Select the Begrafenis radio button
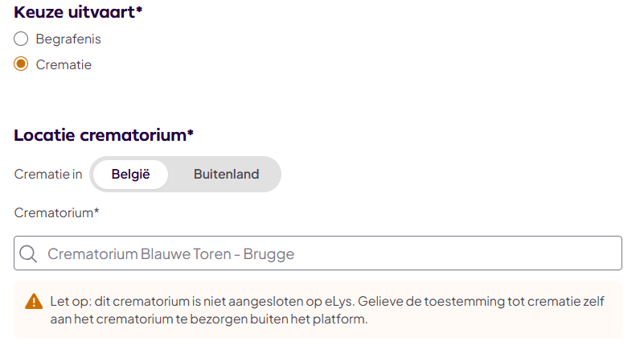This screenshot has height=350, width=644. point(22,39)
